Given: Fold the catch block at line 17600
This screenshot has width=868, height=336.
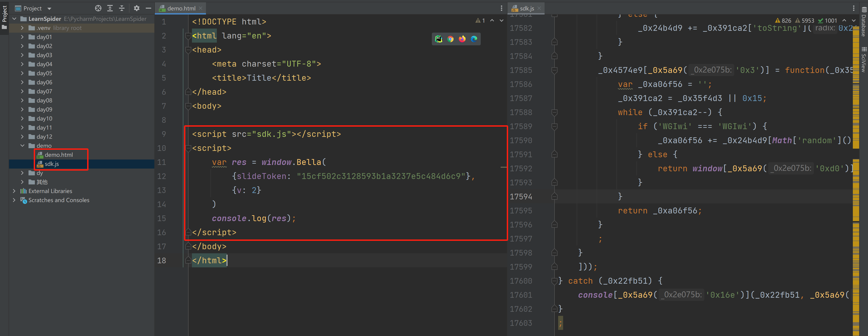Looking at the screenshot, I should 554,281.
